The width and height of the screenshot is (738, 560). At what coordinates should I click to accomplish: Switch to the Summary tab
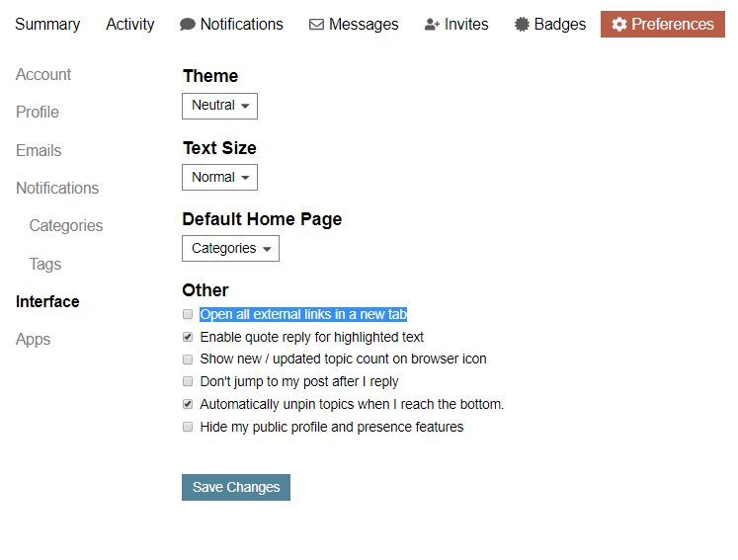coord(47,25)
